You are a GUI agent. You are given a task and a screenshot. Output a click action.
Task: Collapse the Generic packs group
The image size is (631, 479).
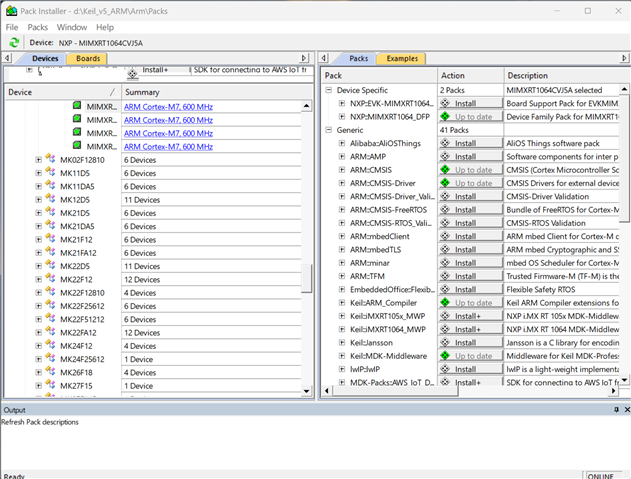pyautogui.click(x=329, y=130)
